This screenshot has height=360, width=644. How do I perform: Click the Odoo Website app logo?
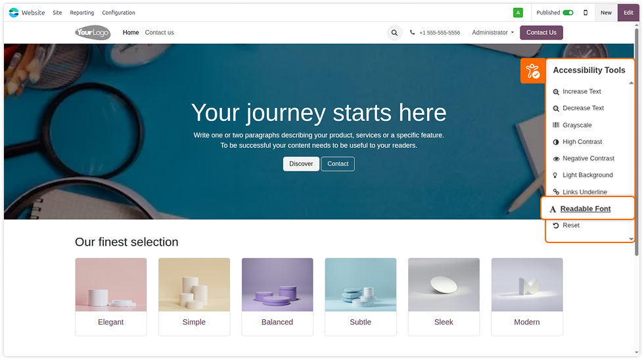click(14, 12)
